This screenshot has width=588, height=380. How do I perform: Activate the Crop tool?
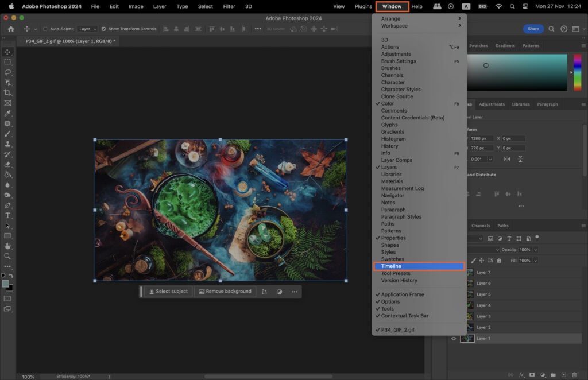coord(8,92)
